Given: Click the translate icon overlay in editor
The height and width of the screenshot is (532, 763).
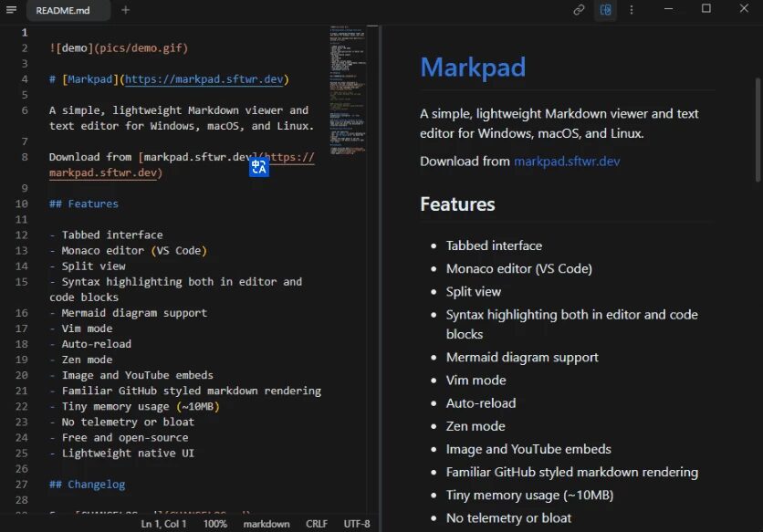Looking at the screenshot, I should (259, 167).
